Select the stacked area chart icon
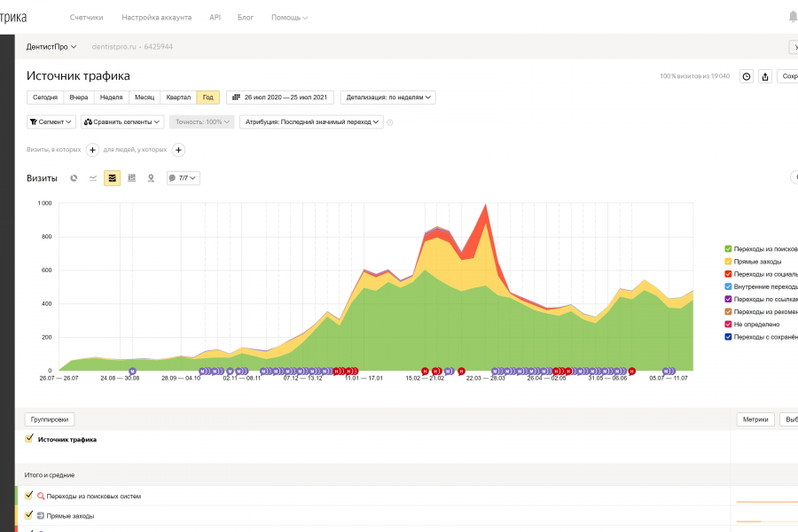 coord(113,178)
